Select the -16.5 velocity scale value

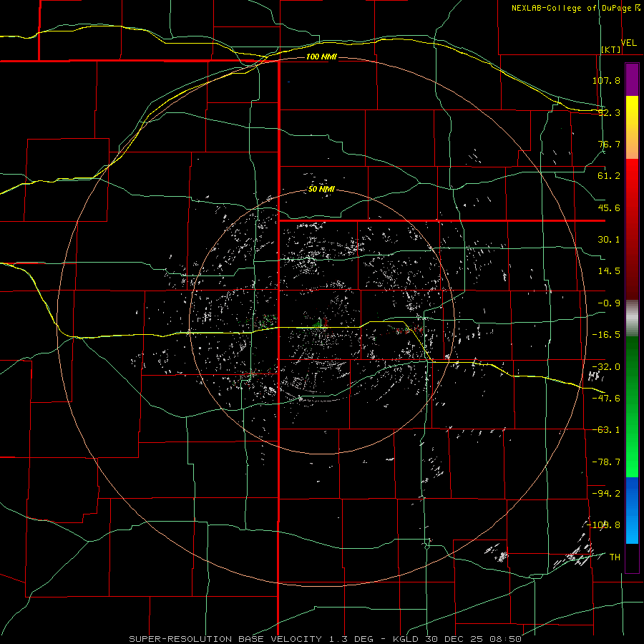click(606, 335)
